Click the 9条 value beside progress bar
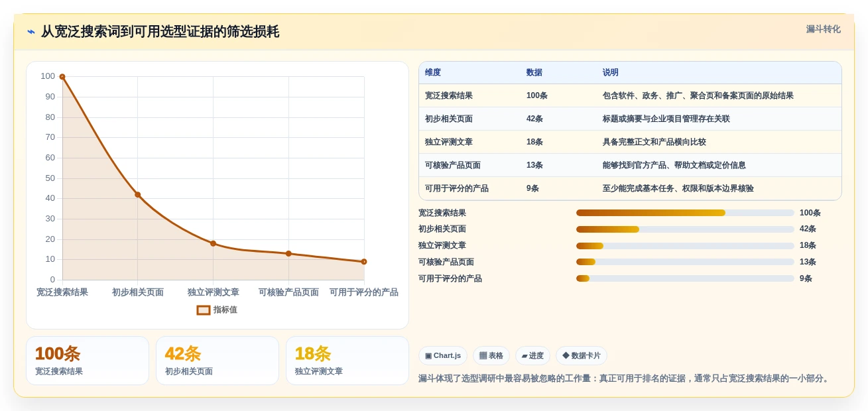Screen dimensions: 868x411 [806, 278]
